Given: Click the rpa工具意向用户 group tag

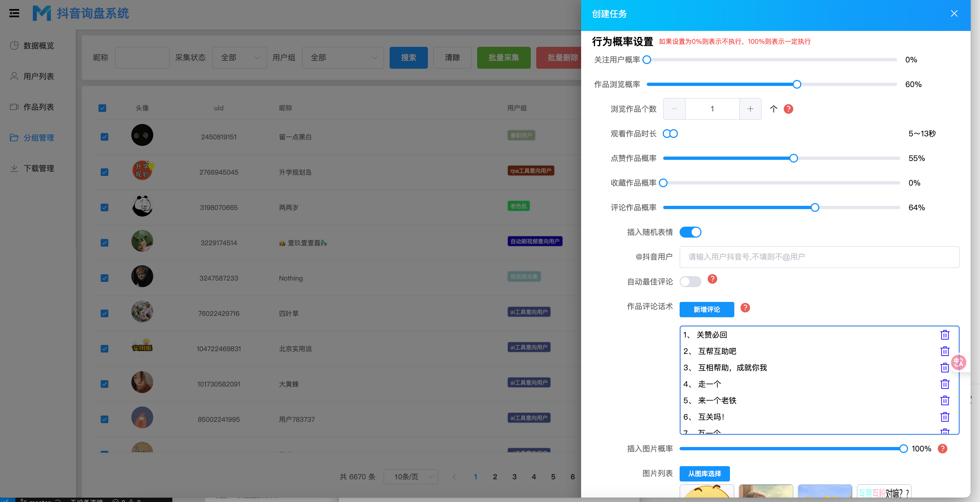Looking at the screenshot, I should click(x=530, y=171).
